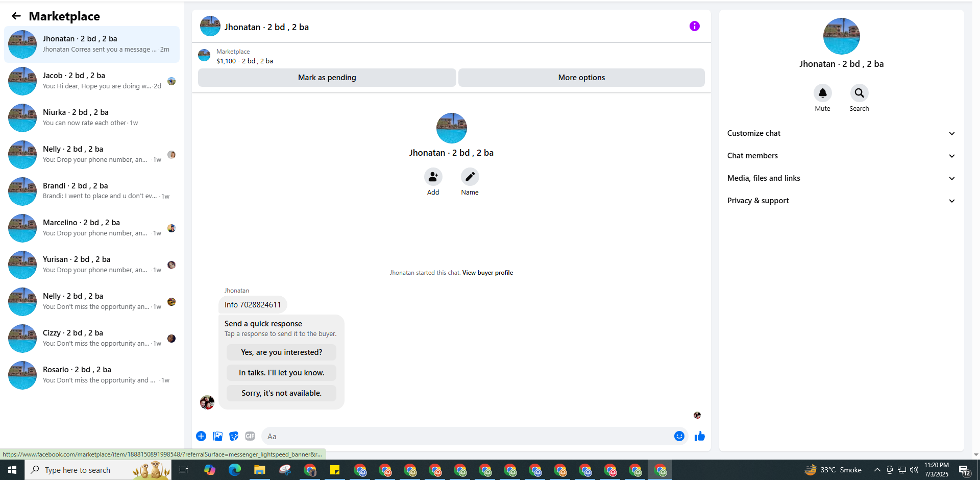Expand Chat members section
Viewport: 980px width, 480px height.
841,156
